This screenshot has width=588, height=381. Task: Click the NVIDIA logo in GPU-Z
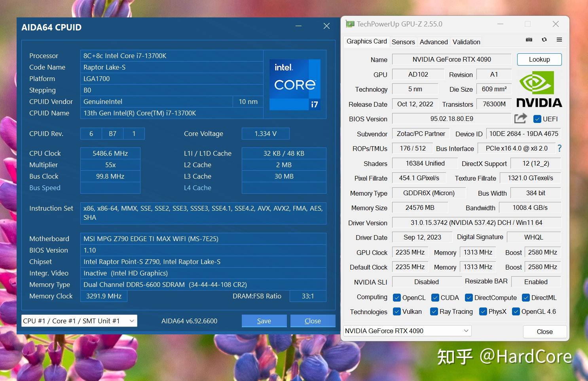pyautogui.click(x=539, y=89)
